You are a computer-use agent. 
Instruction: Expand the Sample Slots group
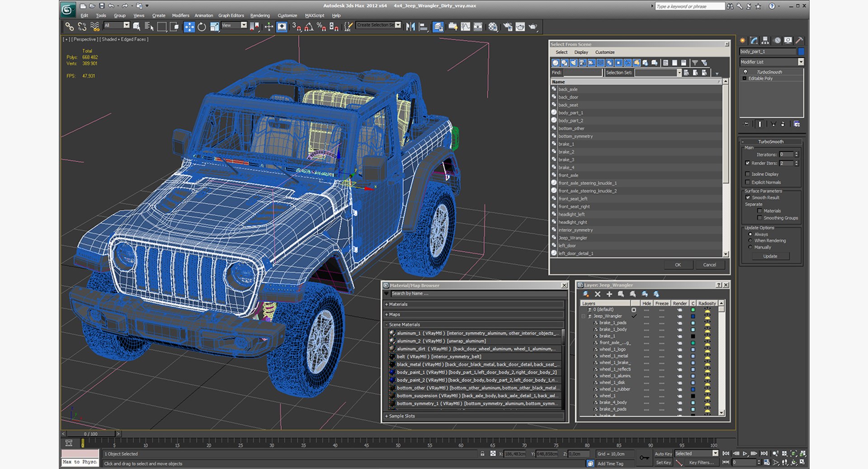point(475,416)
